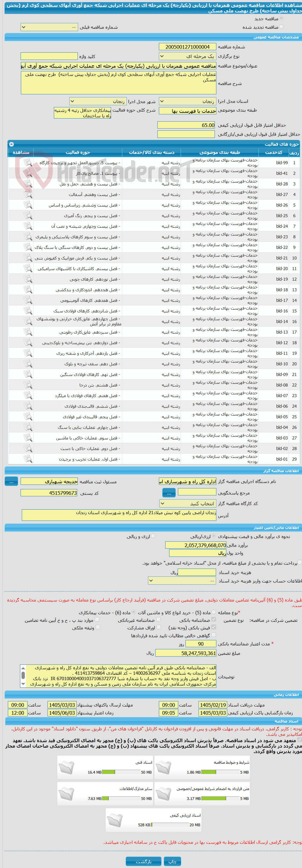Open view icon for row bld-14
This screenshot has width=302, height=868.
[28, 321]
